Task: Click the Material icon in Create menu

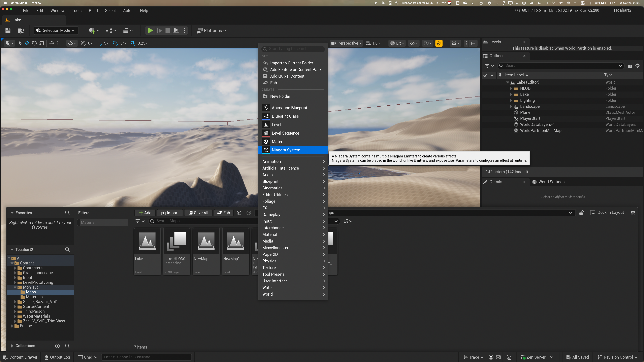Action: [x=266, y=142]
